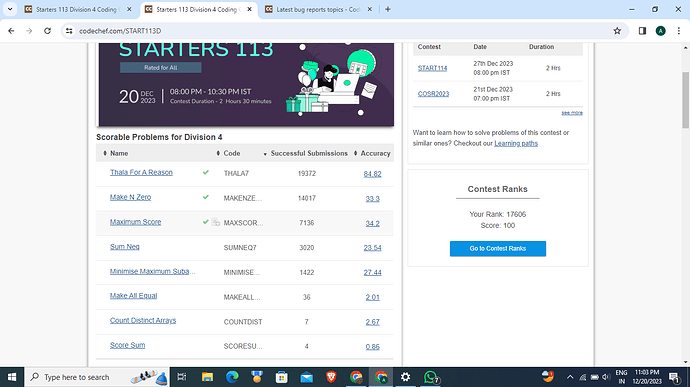Viewport: 690px width, 387px height.
Task: Open site information icon in address bar
Action: click(x=69, y=31)
